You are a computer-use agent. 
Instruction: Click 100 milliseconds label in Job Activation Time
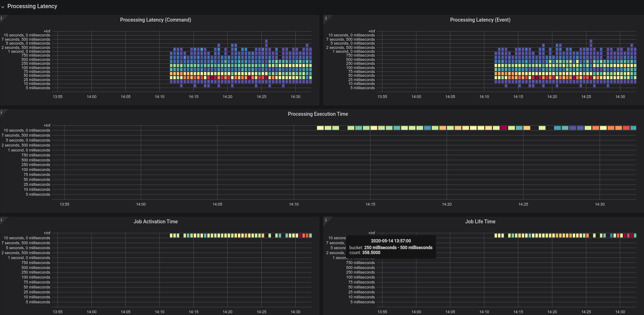(36, 277)
